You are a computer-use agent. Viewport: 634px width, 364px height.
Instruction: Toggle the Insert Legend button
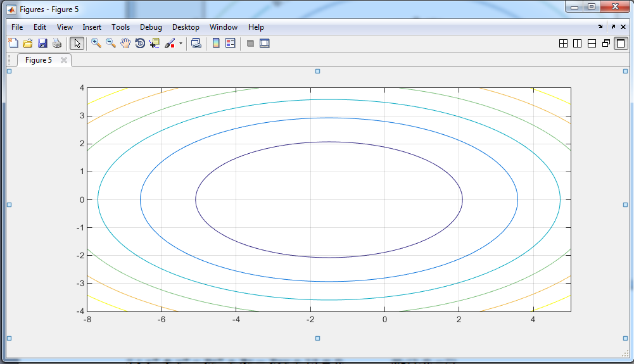point(230,44)
